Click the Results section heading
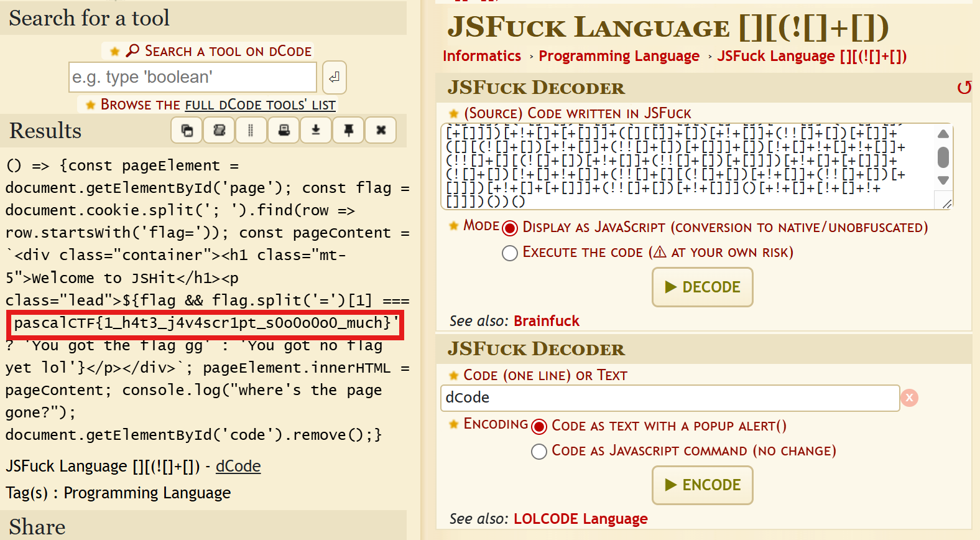 pos(45,131)
